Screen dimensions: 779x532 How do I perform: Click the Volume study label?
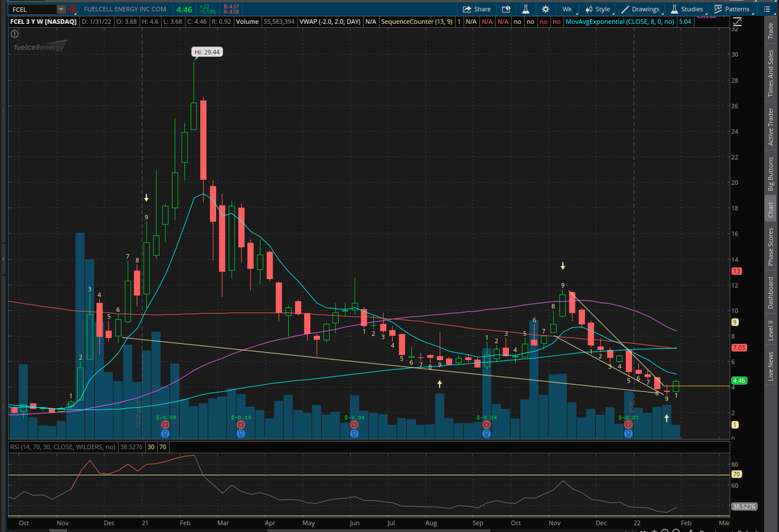pyautogui.click(x=247, y=21)
